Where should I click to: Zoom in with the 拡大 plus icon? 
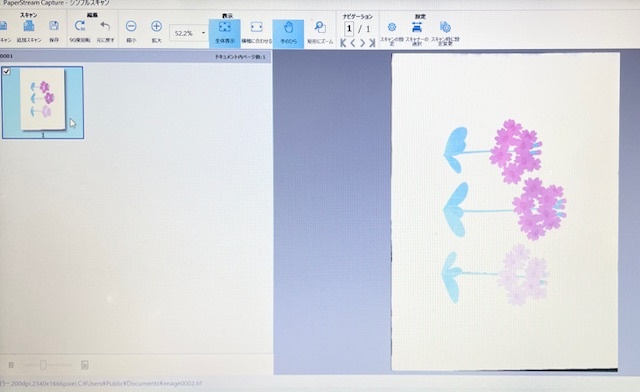(156, 27)
